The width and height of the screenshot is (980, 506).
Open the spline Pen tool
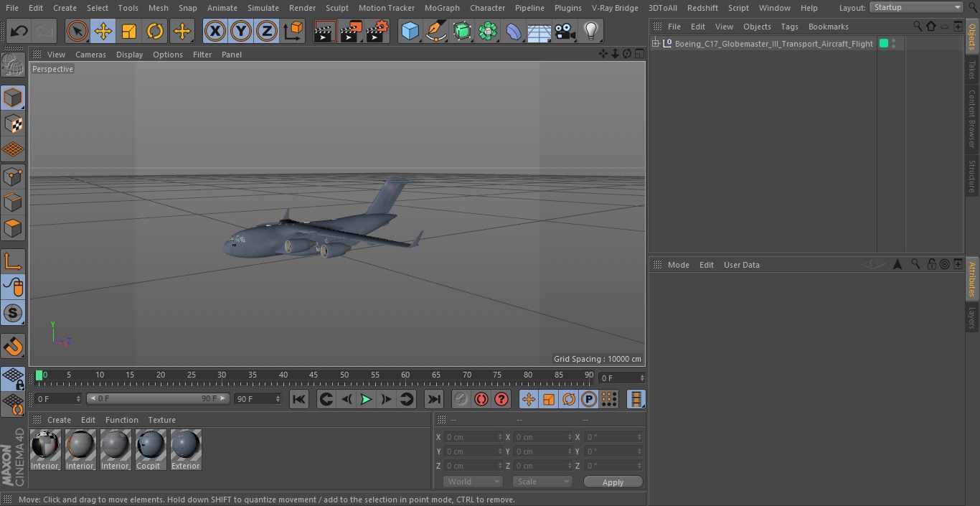point(435,31)
